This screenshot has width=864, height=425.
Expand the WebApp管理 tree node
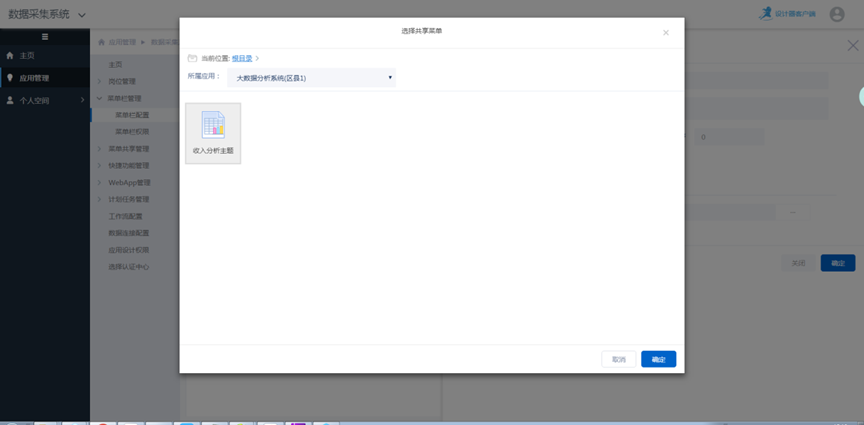pos(99,182)
